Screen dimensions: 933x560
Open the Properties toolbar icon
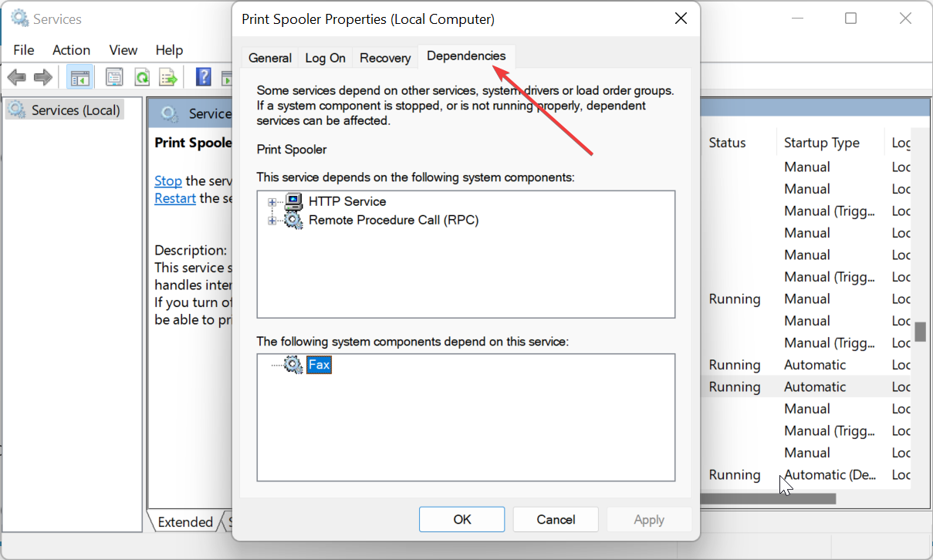point(114,77)
